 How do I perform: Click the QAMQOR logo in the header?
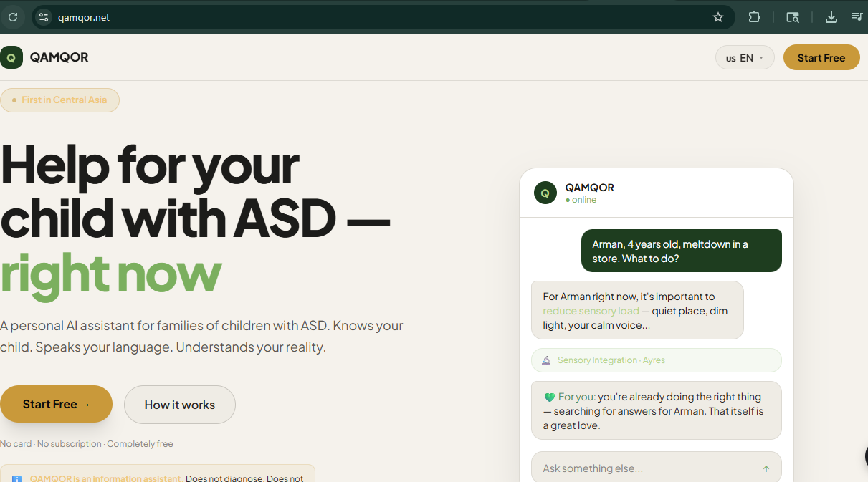click(11, 57)
